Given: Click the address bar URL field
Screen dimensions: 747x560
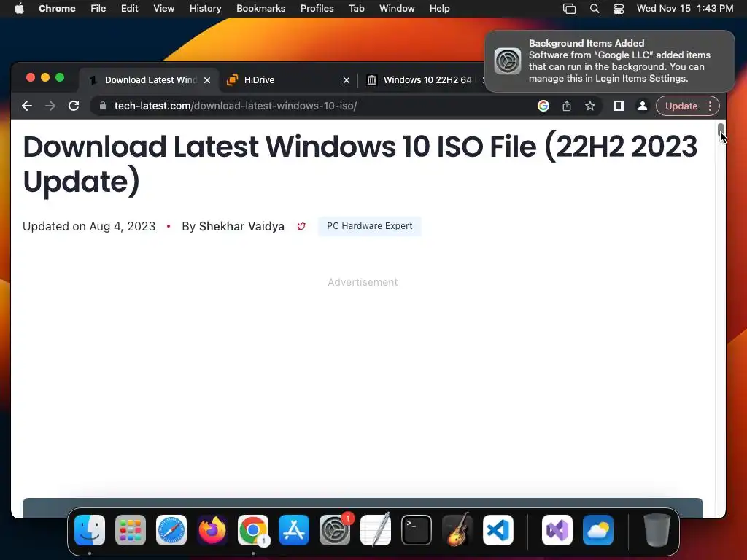Looking at the screenshot, I should pos(314,106).
